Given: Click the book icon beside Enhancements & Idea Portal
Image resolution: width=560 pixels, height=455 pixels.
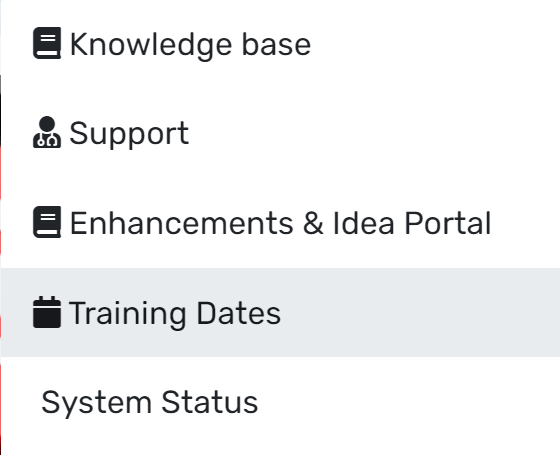Looking at the screenshot, I should [47, 222].
